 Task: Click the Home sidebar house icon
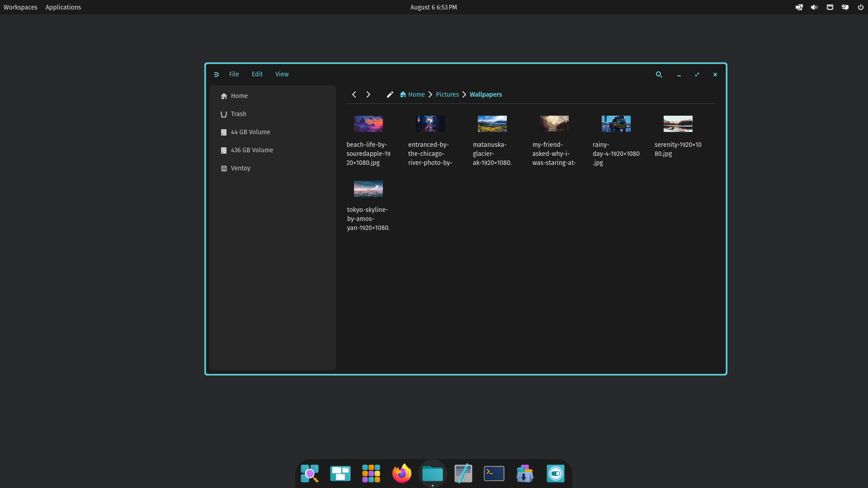(224, 96)
